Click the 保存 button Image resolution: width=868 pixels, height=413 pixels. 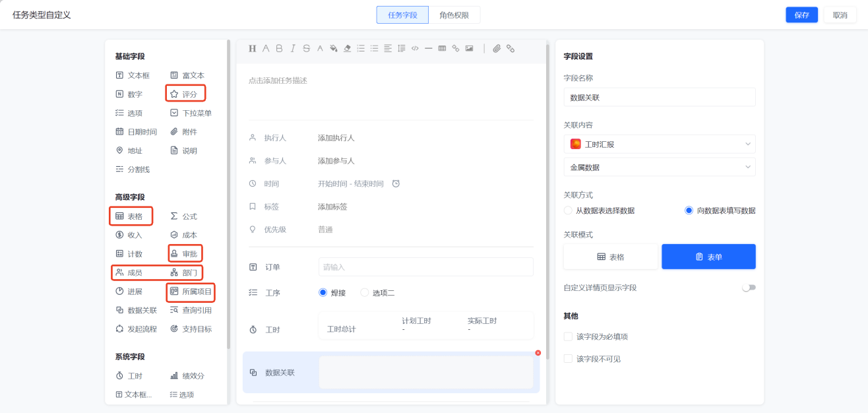802,15
